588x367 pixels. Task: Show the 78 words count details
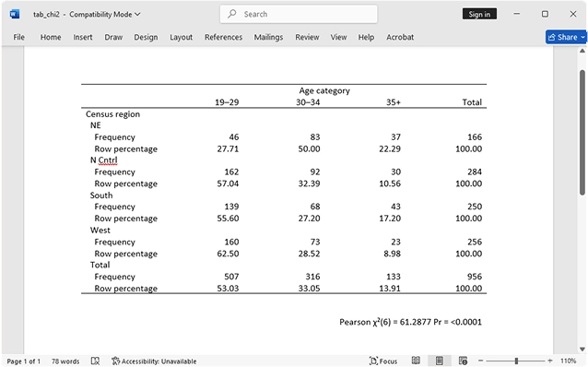click(x=65, y=361)
